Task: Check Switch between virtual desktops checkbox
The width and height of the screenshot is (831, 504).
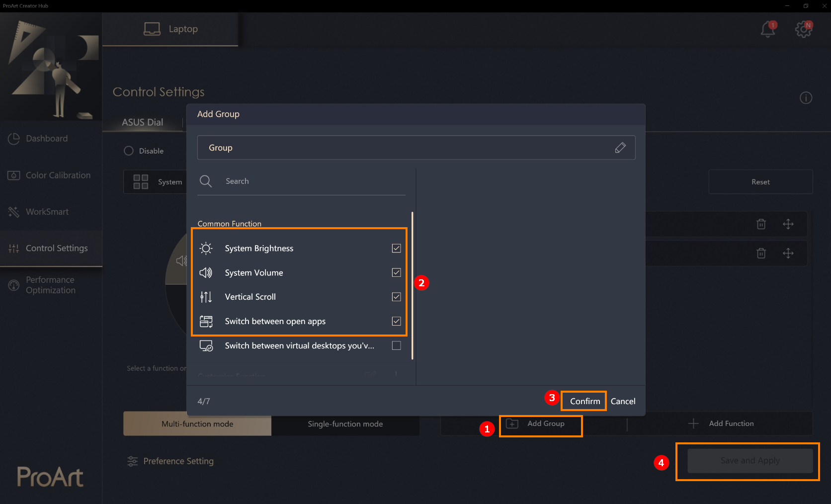Action: (396, 345)
